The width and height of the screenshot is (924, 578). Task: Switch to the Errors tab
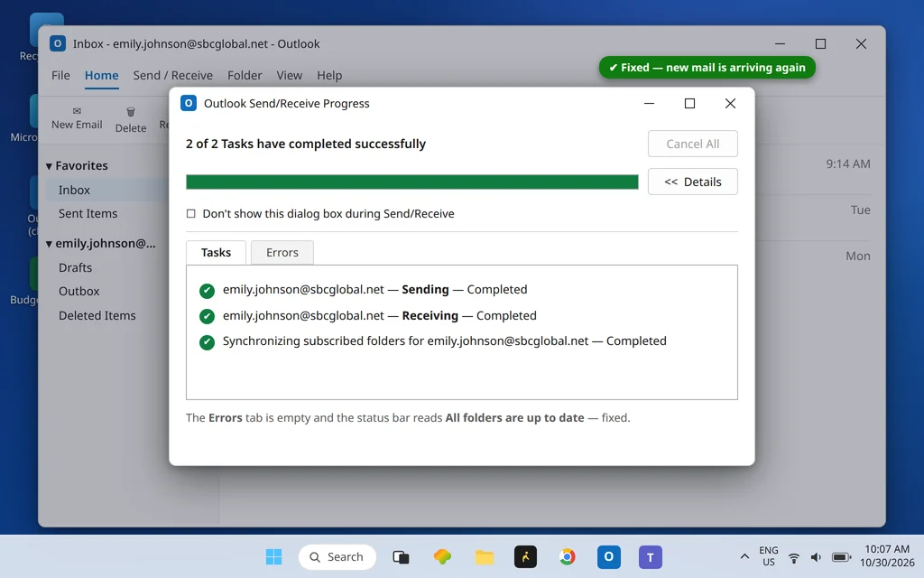282,253
